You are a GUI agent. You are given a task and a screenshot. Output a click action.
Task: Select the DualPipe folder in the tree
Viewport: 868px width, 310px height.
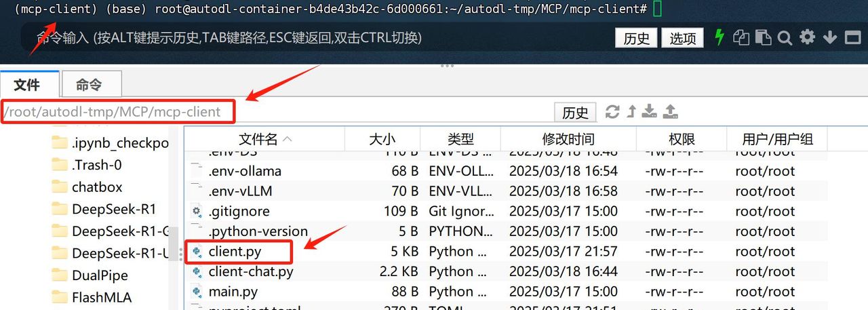point(100,275)
